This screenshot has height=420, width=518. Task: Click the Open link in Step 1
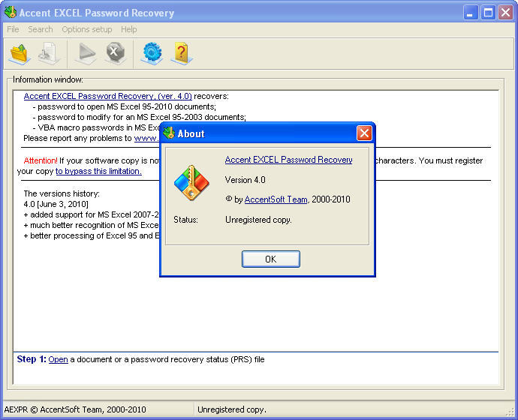pos(58,359)
